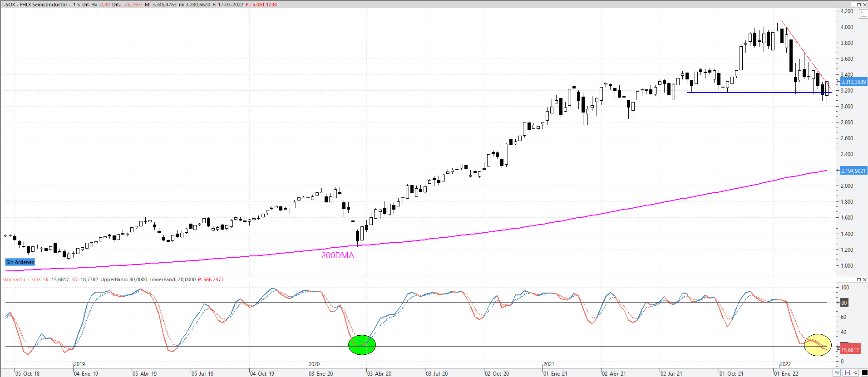Maximize the Stochastic indicator panel

coord(859,279)
